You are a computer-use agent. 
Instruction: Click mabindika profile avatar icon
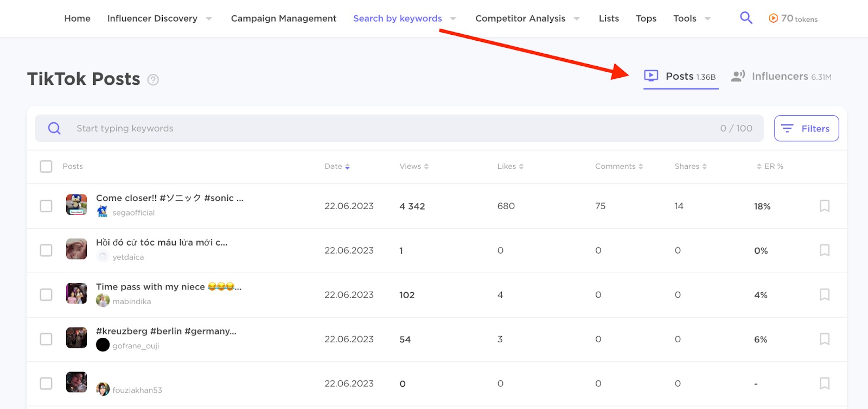(103, 300)
